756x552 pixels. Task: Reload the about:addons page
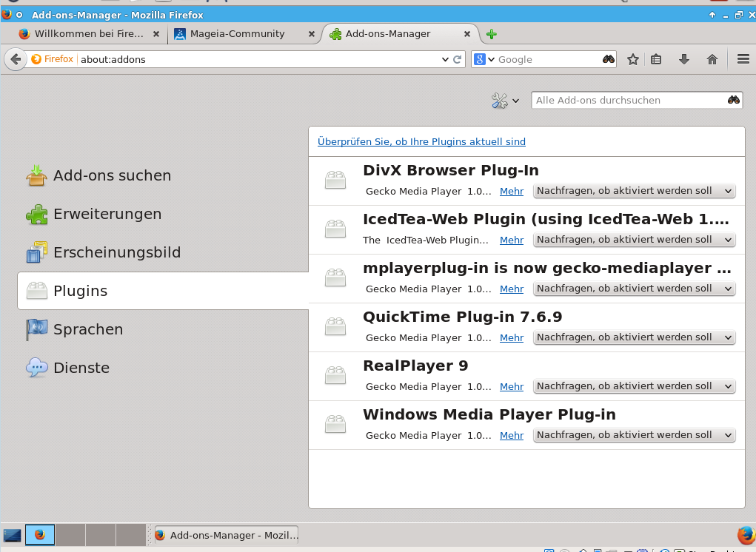457,60
